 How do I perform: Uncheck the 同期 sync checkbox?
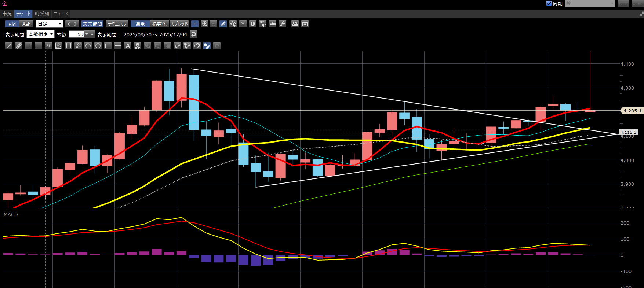549,3
